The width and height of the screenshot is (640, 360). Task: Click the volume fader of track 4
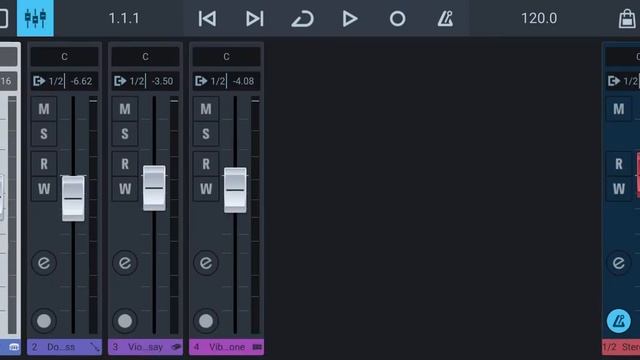tap(235, 190)
